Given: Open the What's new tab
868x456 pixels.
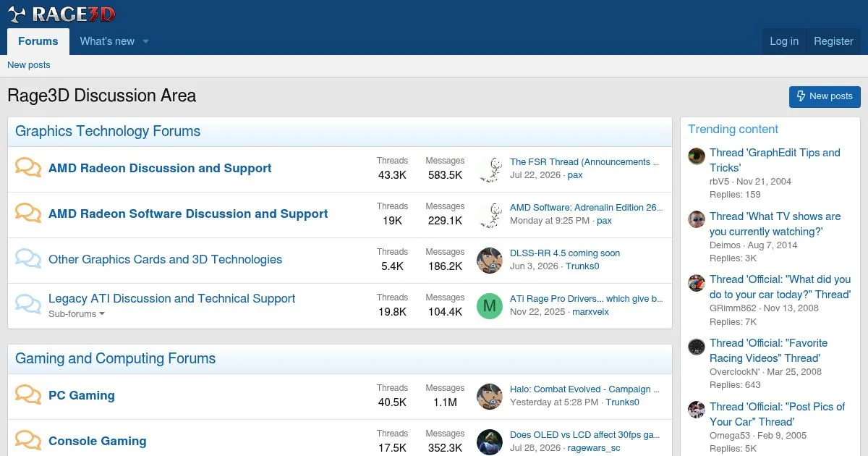Looking at the screenshot, I should pos(107,41).
